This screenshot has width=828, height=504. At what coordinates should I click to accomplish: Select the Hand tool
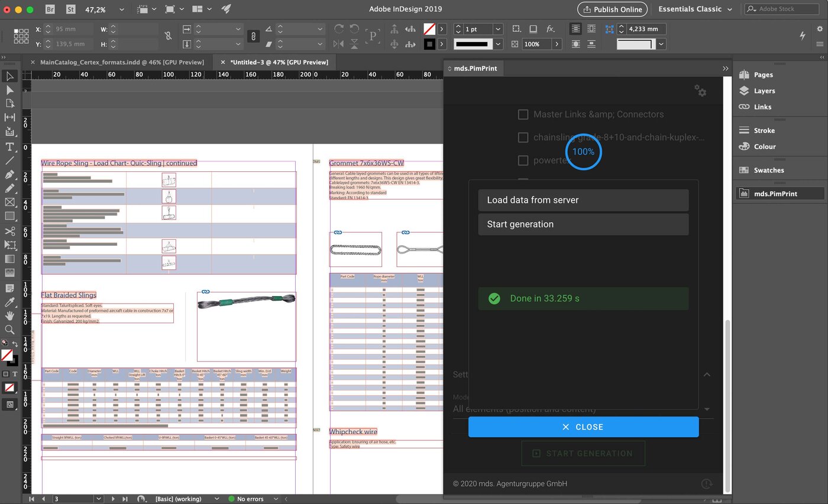click(9, 316)
